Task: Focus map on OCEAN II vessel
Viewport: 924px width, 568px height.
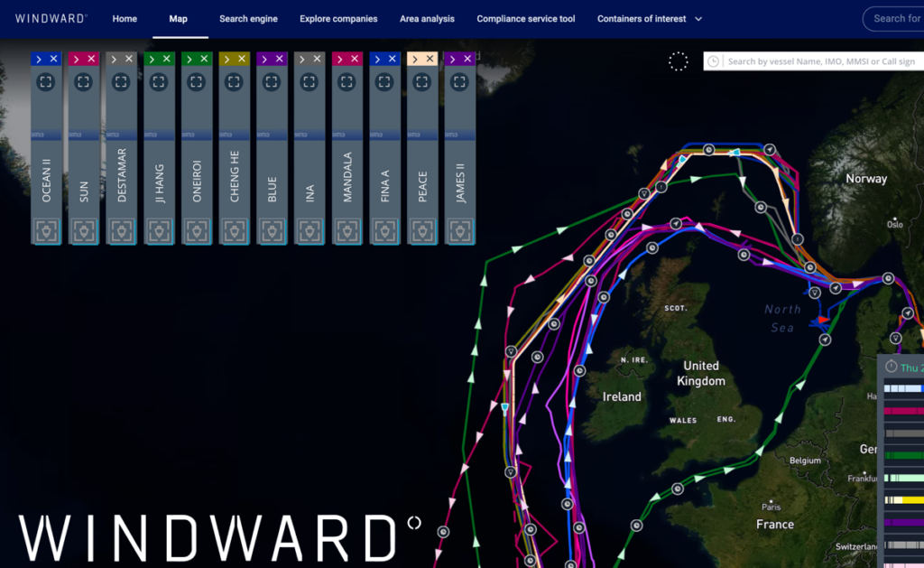Action: pyautogui.click(x=46, y=82)
